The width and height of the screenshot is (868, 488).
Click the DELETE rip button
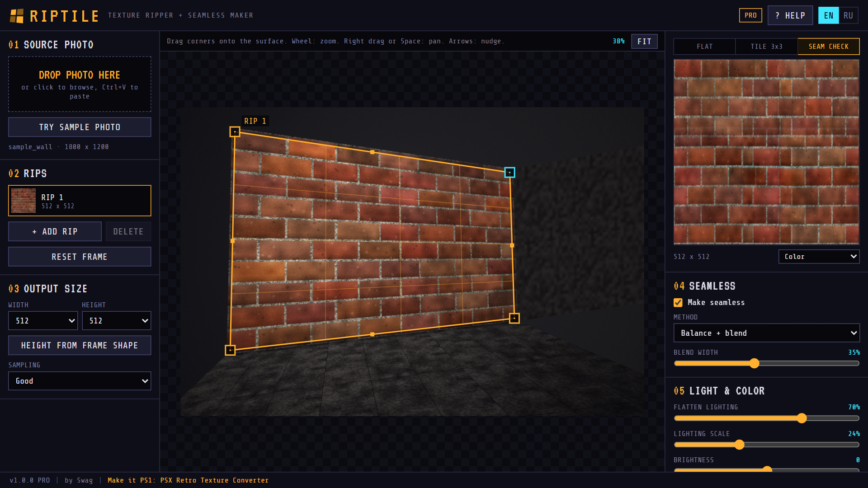(x=128, y=231)
